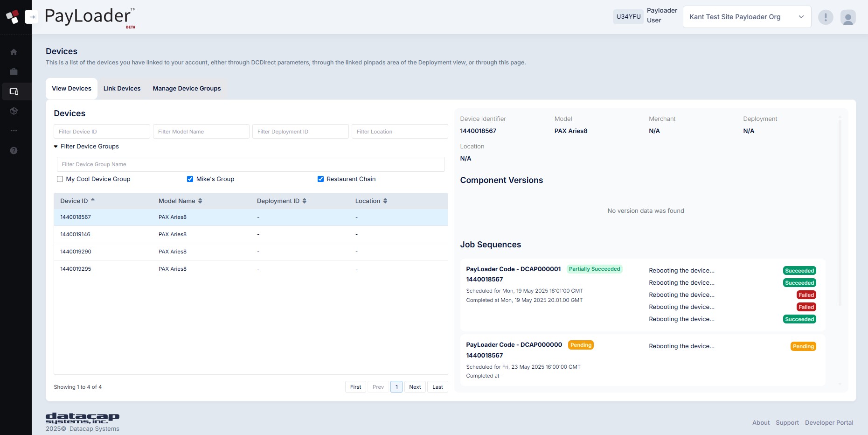This screenshot has width=868, height=435.
Task: Sort by Device ID column arrow
Action: [93, 200]
